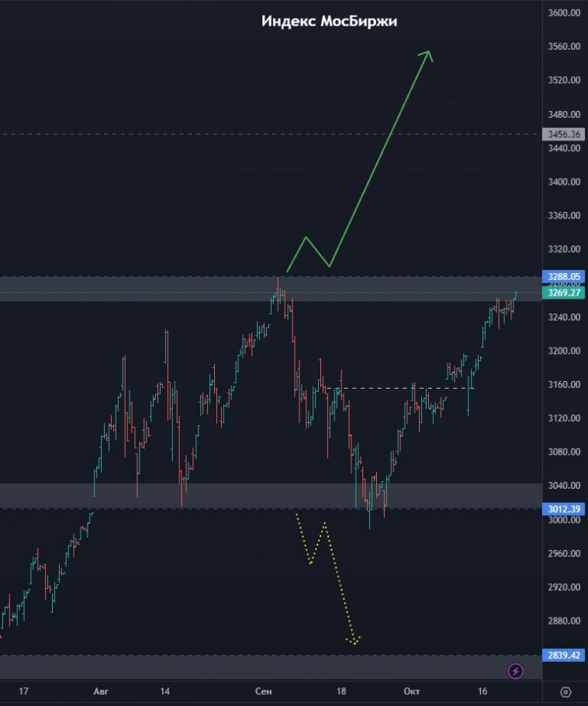Screen dimensions: 588x706
Task: Click the 3040.00 price axis value
Action: pyautogui.click(x=564, y=486)
